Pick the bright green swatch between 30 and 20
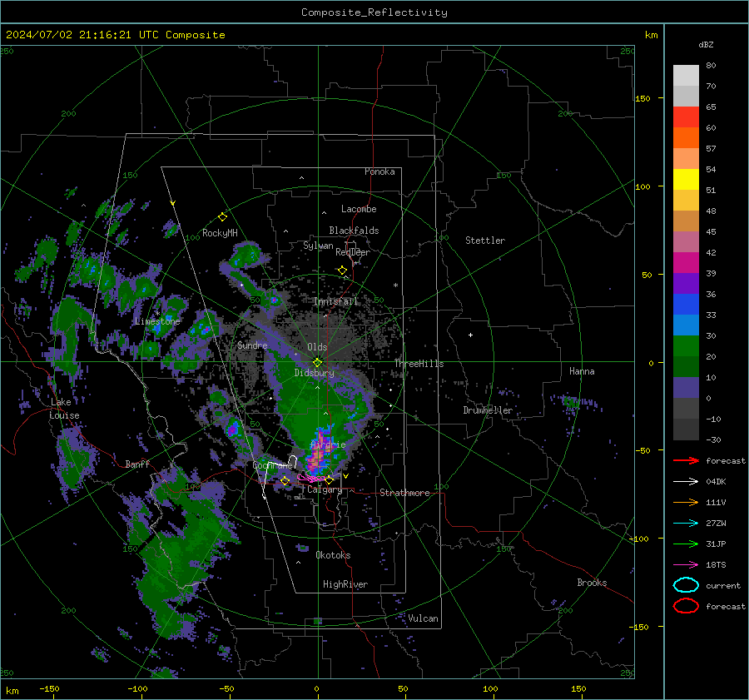 coord(686,346)
